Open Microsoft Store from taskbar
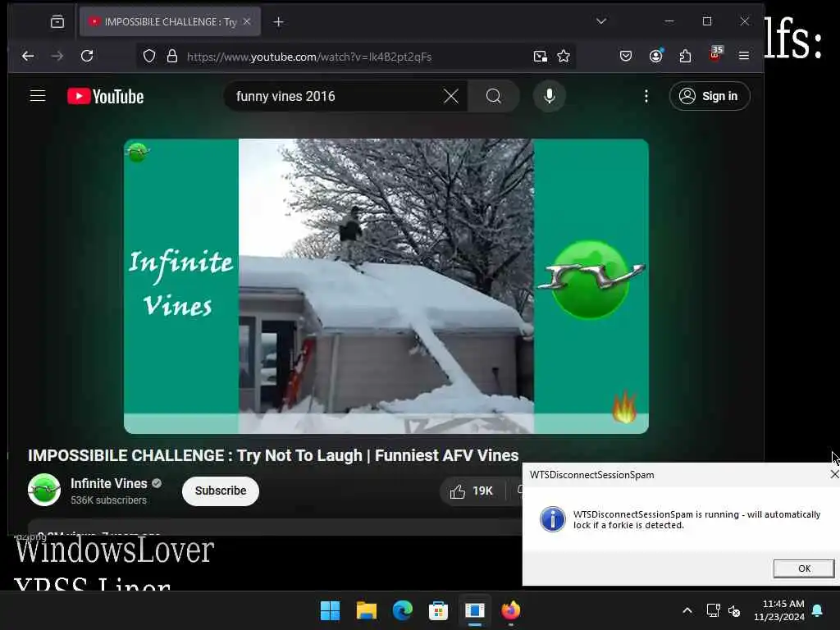840x630 pixels. point(438,610)
